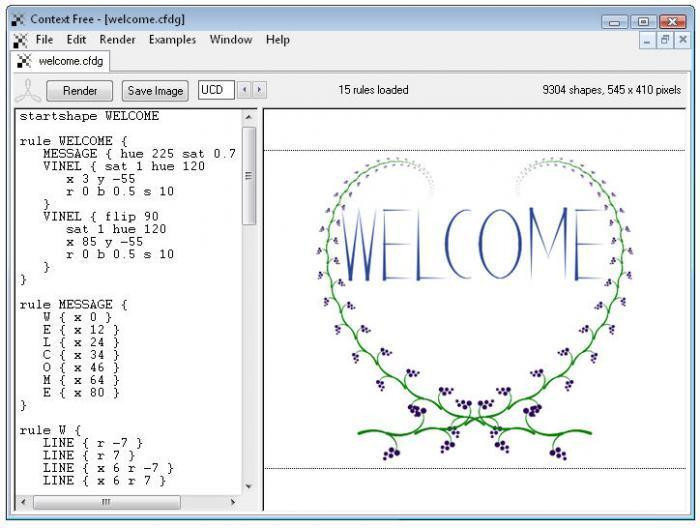
Task: Click previous variation arrow button
Action: 244,90
